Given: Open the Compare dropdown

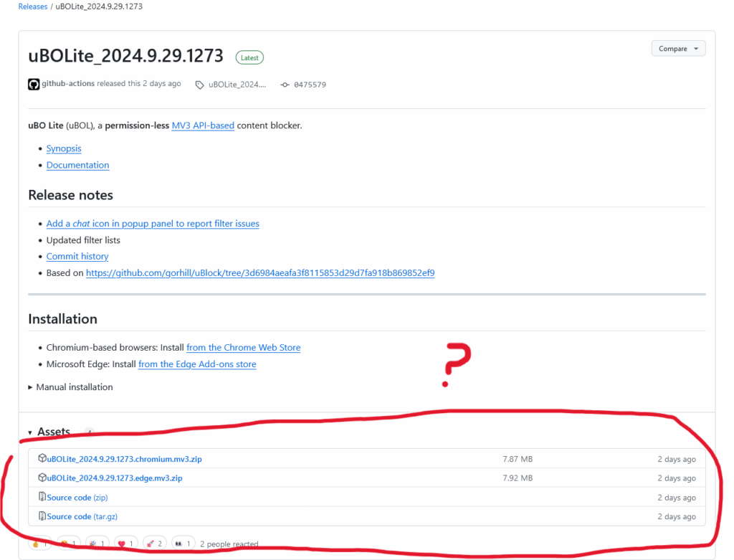Looking at the screenshot, I should pyautogui.click(x=678, y=49).
